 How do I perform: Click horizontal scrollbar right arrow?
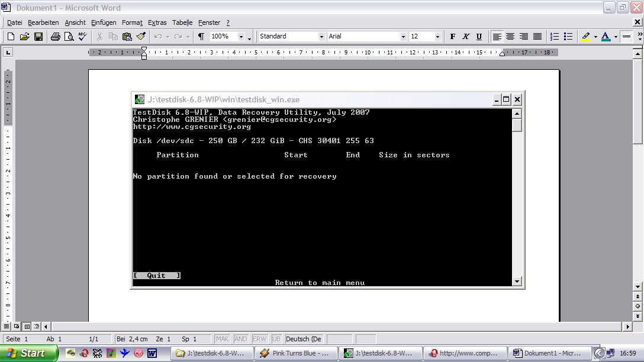pyautogui.click(x=627, y=327)
